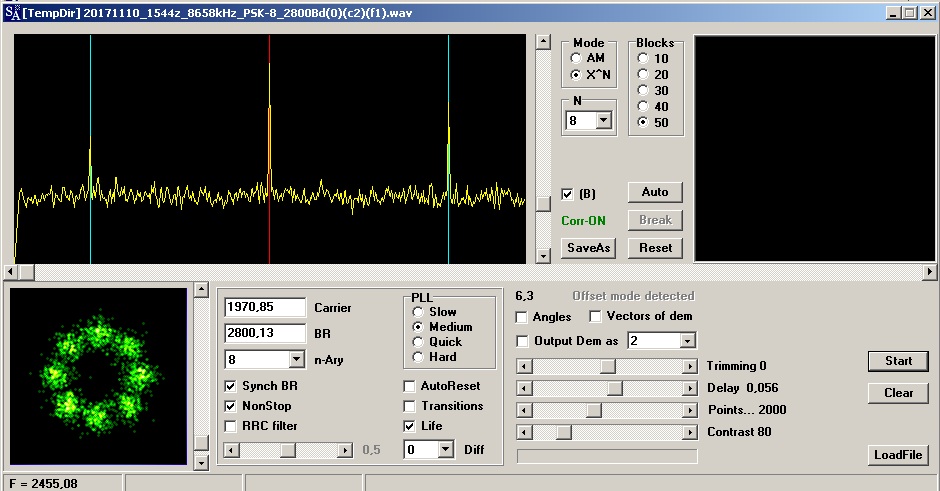
Task: Click Start to begin demodulation
Action: 898,361
